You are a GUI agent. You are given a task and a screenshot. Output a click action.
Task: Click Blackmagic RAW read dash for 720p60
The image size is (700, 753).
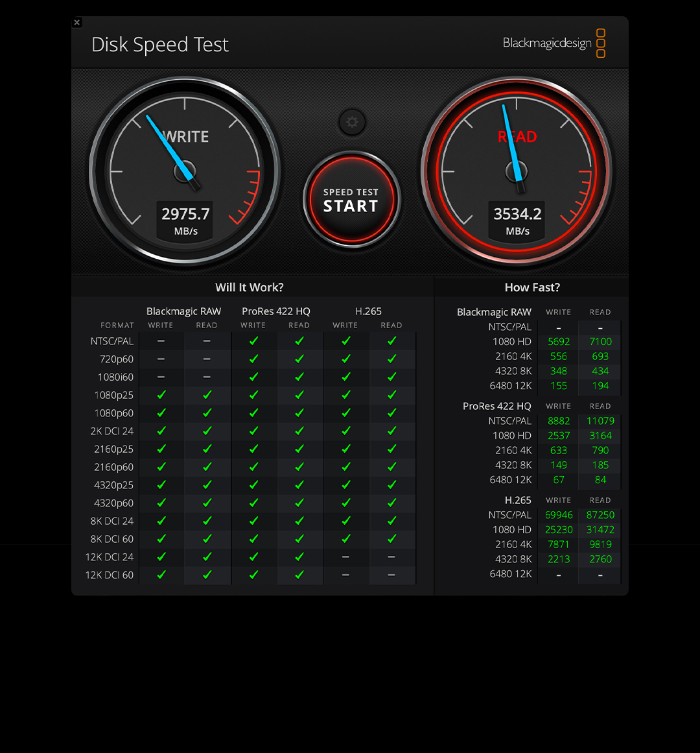207,359
